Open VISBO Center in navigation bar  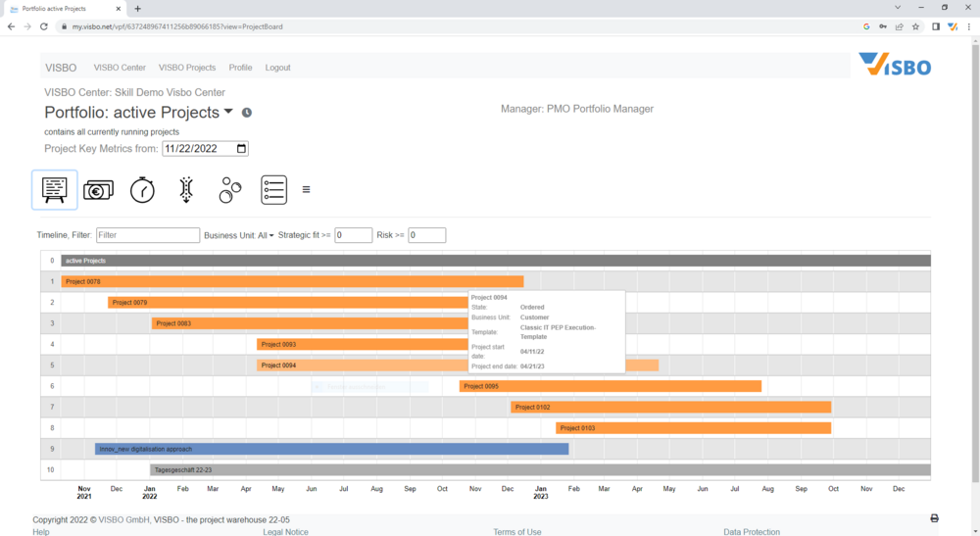(x=120, y=68)
